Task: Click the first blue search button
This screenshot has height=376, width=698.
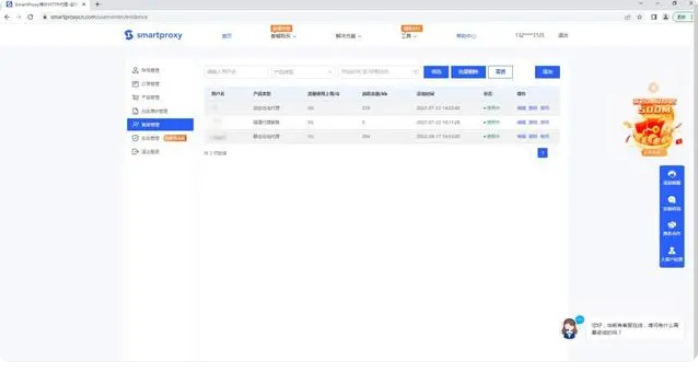Action: tap(436, 72)
